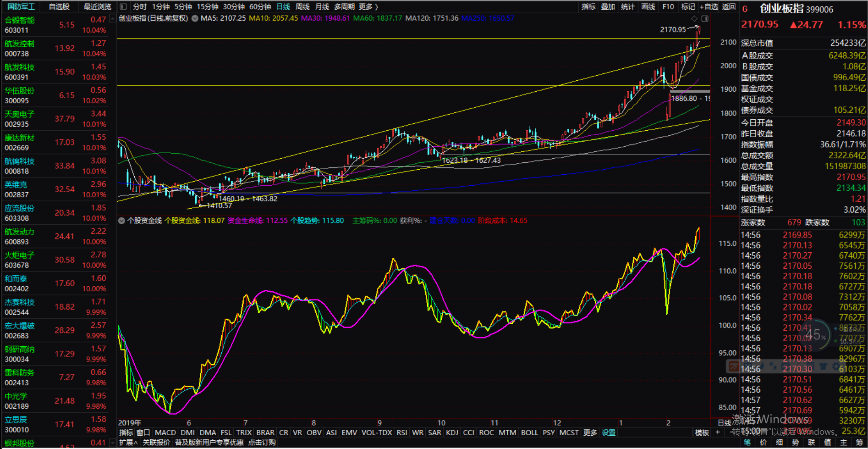The height and width of the screenshot is (449, 868).
Task: Open the 国防军工 sector tab
Action: (x=21, y=6)
